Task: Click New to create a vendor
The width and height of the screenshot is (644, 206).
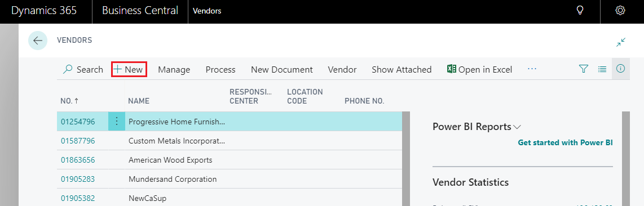Action: (x=129, y=69)
